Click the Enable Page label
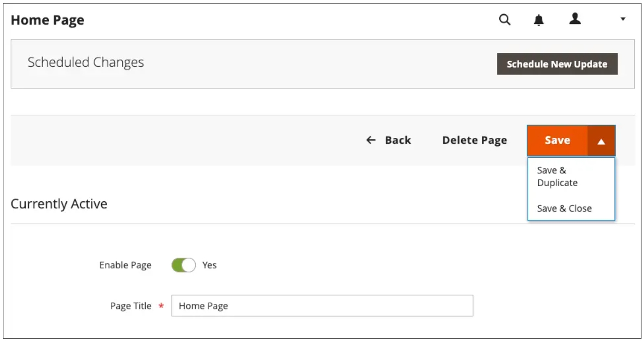644x342 pixels. coord(125,265)
